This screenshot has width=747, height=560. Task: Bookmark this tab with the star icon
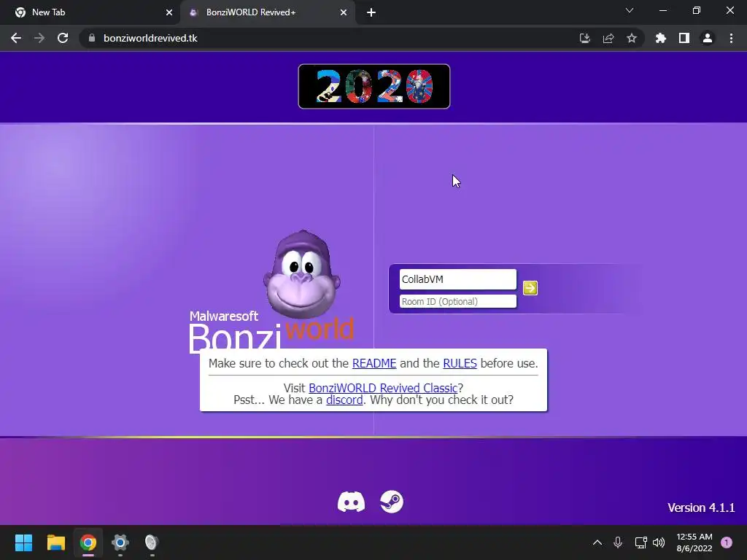(632, 38)
